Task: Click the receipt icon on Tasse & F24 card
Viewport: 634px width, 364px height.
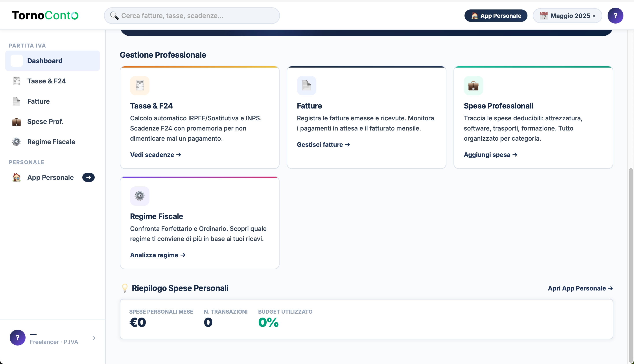Action: coord(140,86)
